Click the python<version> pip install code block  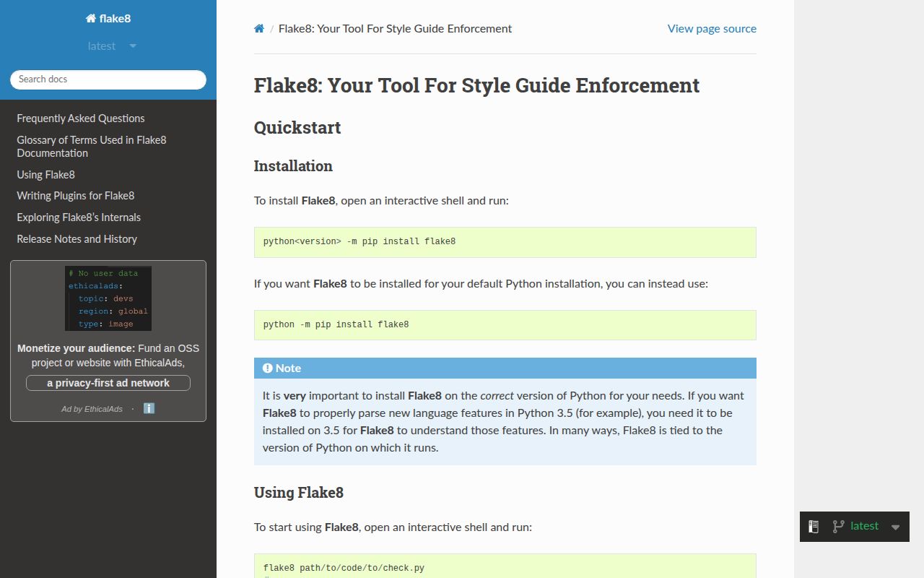click(x=505, y=242)
